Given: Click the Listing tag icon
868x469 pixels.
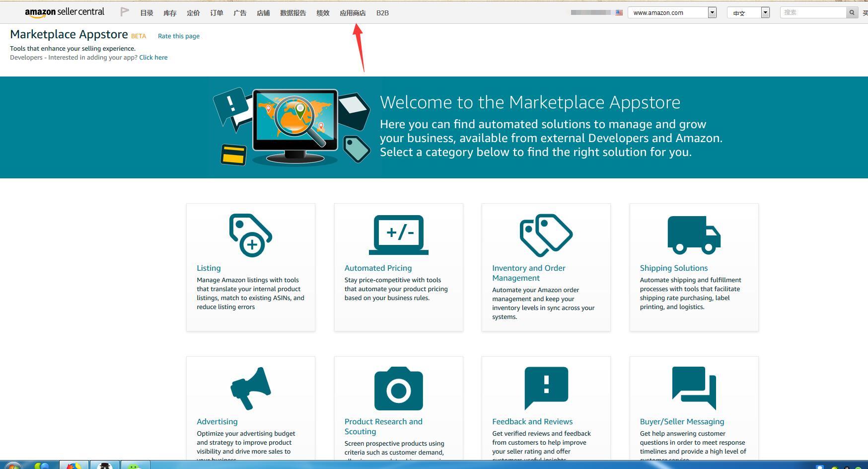Looking at the screenshot, I should 250,235.
